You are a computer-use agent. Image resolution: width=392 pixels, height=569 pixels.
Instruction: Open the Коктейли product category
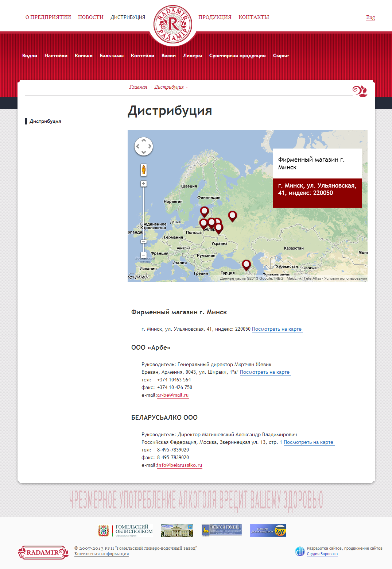[143, 55]
